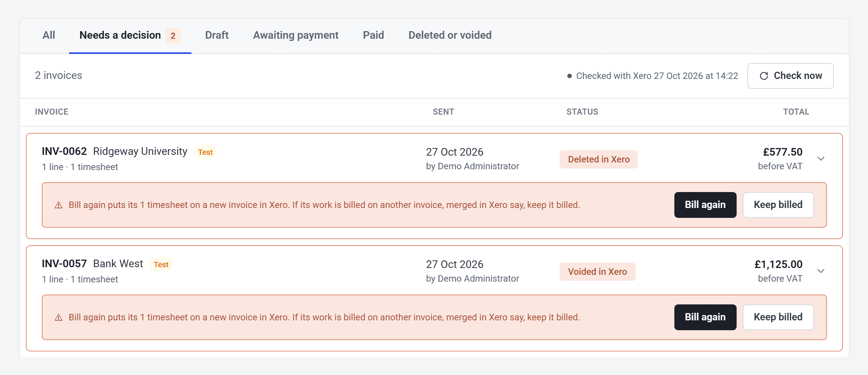Screen dimensions: 868x375
Task: Click the warning triangle in the INV-0062 alert
Action: click(58, 205)
